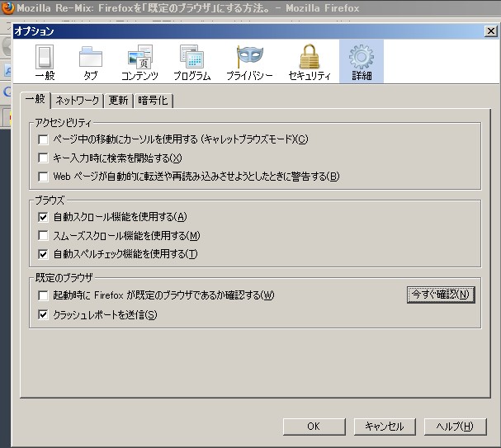Open the 詳細 (Advanced) gear category
Screen dimensions: 501x448
(362, 62)
